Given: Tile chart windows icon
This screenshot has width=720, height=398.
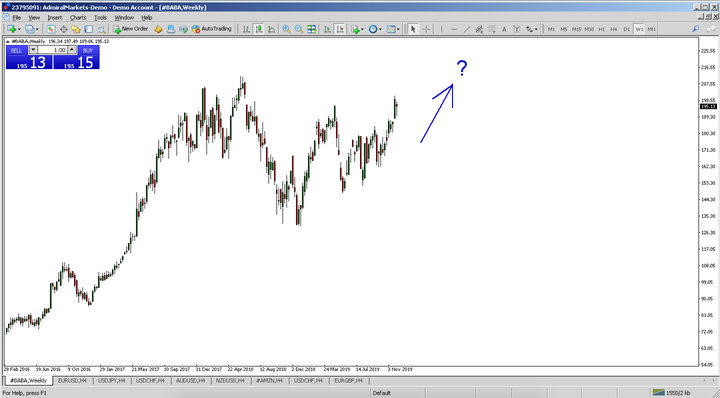Looking at the screenshot, I should point(312,29).
